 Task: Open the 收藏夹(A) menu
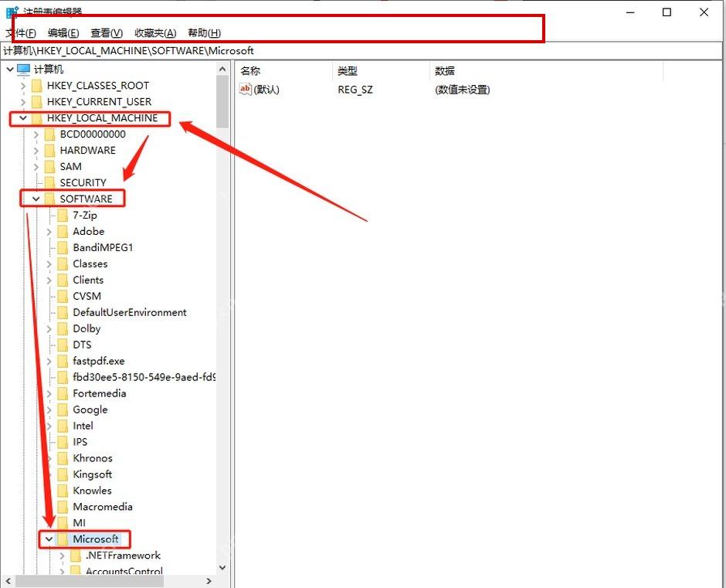155,33
